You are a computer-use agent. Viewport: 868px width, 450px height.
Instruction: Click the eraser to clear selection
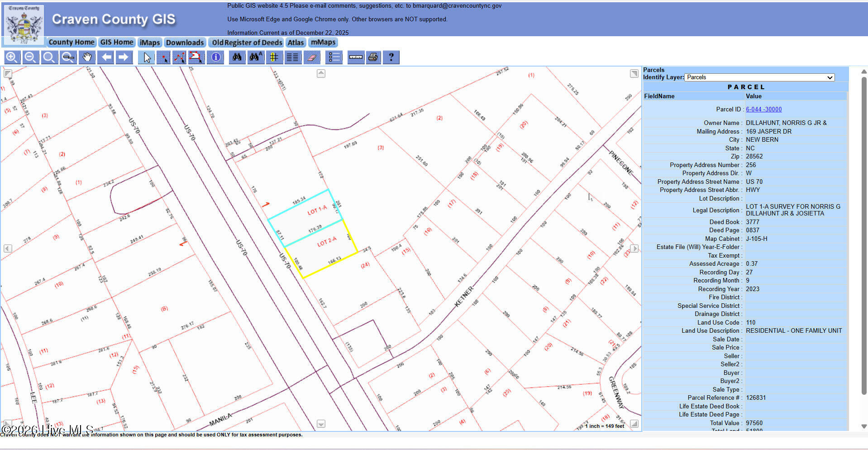(312, 57)
